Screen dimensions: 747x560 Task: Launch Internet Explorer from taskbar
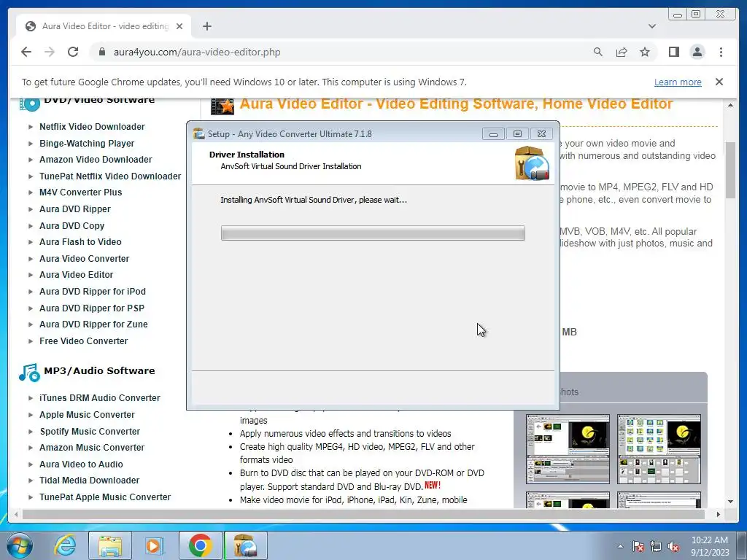click(65, 545)
